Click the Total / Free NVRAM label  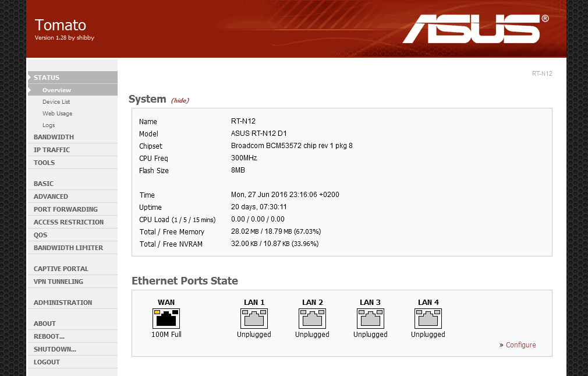pyautogui.click(x=171, y=244)
